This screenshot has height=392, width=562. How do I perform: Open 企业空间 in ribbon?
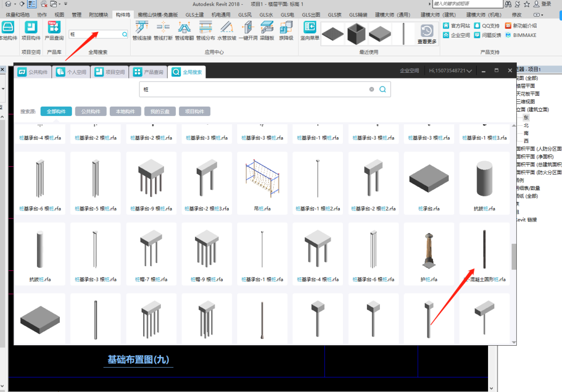[456, 35]
